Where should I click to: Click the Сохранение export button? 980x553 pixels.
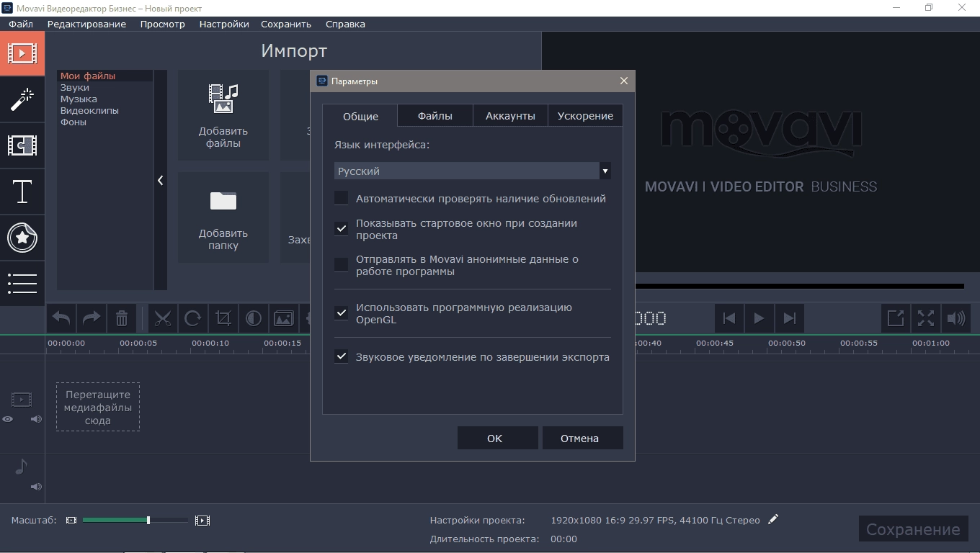tap(913, 529)
